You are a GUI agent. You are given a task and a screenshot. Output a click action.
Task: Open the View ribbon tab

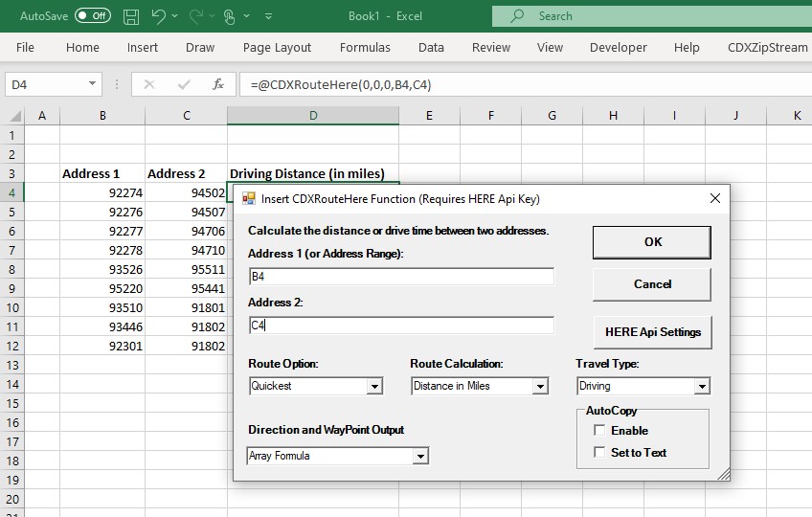click(550, 48)
